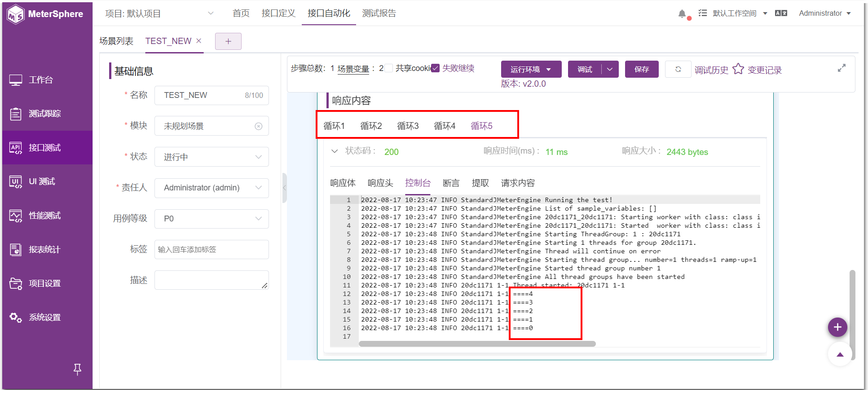The height and width of the screenshot is (393, 868).
Task: Click the MeterSphere logo icon
Action: (x=16, y=14)
